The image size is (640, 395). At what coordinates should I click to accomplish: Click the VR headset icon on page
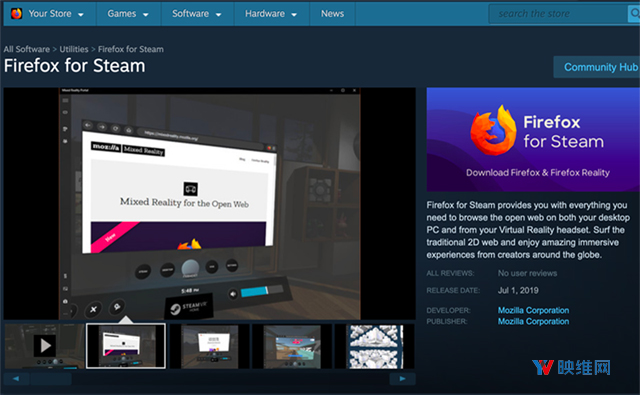pyautogui.click(x=191, y=189)
